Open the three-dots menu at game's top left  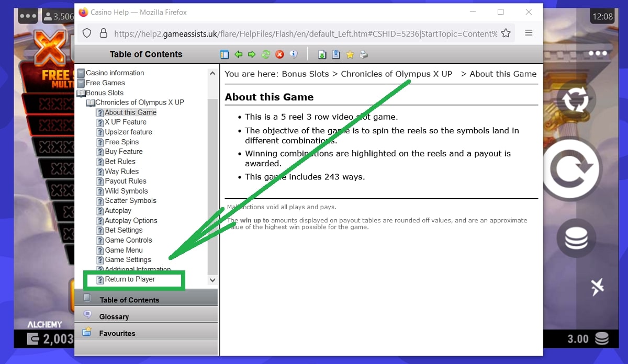tap(28, 16)
